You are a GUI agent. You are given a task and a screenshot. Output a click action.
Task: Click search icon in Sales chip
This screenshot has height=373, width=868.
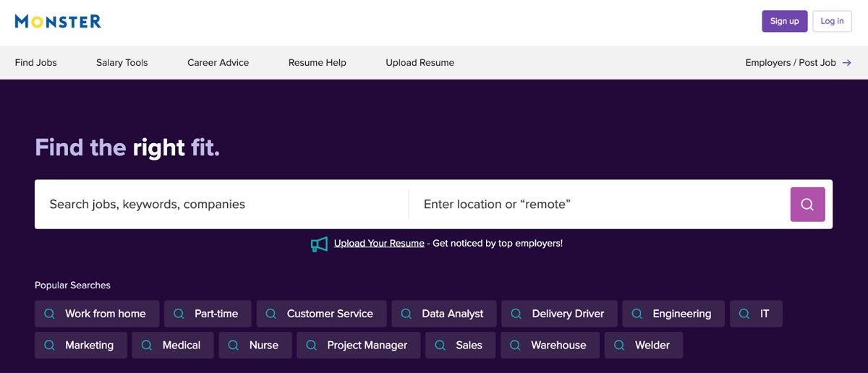[x=440, y=346]
